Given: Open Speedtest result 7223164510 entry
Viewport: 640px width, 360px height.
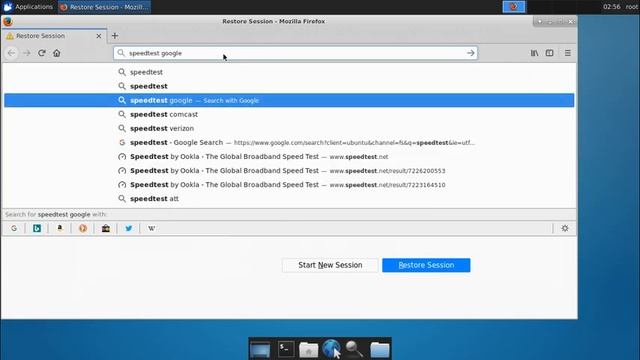Looking at the screenshot, I should pos(289,185).
